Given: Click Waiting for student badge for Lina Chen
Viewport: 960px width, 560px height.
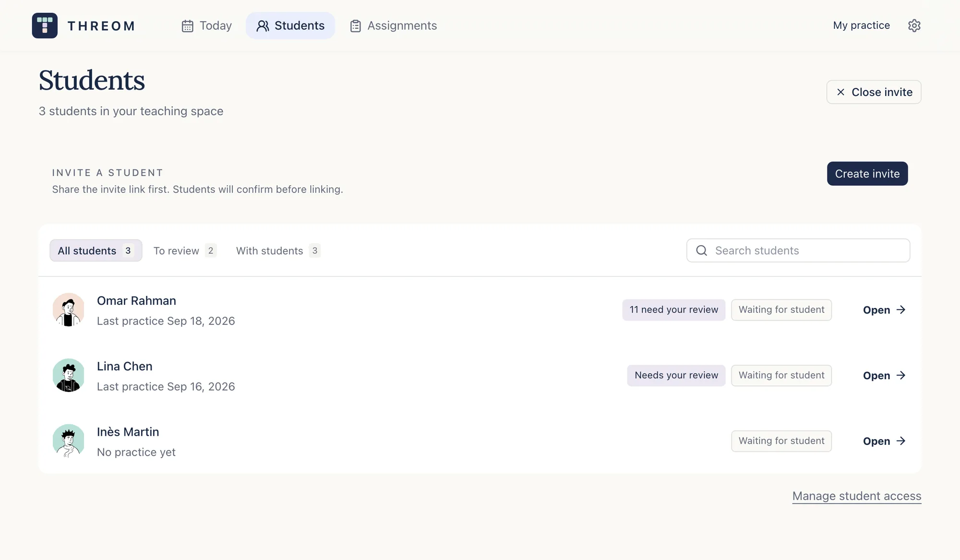Looking at the screenshot, I should (x=781, y=375).
